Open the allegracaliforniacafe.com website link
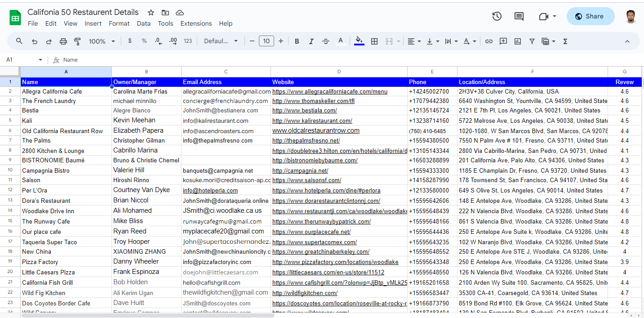Screen dimensions: 644x318 329,92
